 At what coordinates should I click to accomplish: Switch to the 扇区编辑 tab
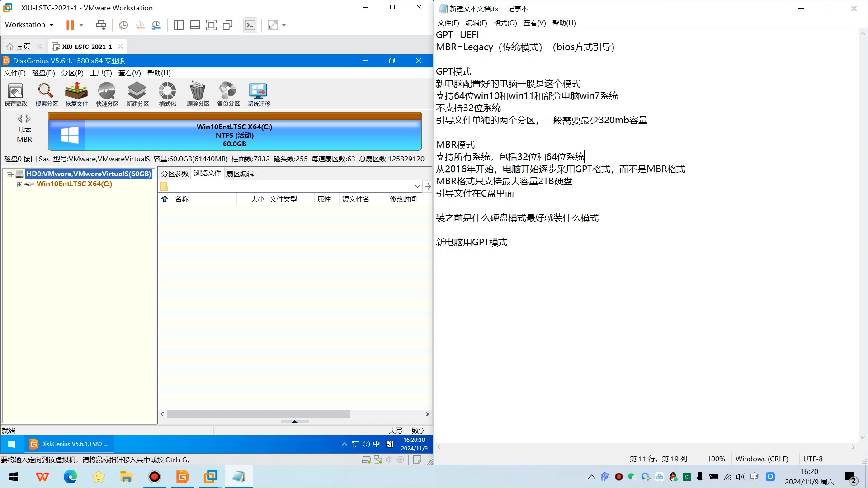[240, 174]
